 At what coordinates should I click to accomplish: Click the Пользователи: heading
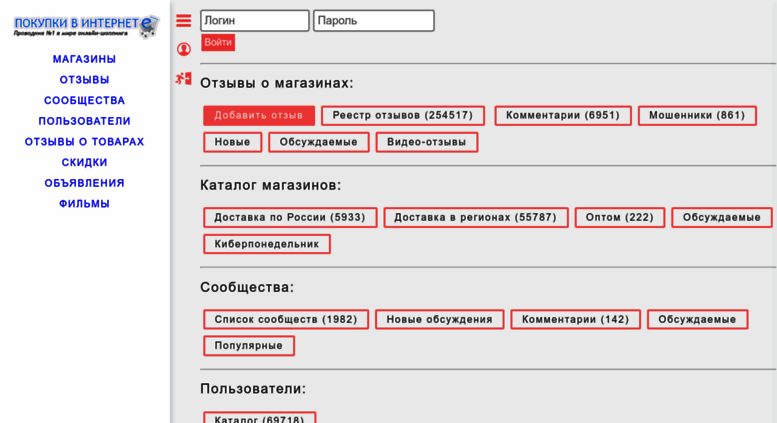coord(253,389)
